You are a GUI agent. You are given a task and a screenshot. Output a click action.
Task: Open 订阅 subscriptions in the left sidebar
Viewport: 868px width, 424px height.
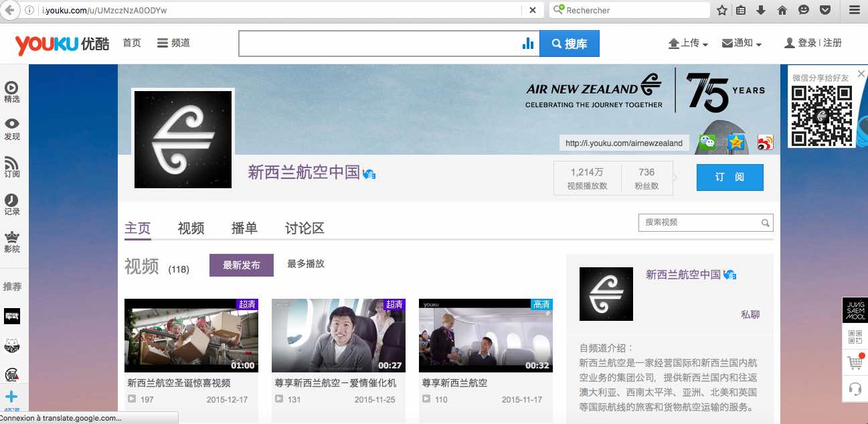(12, 167)
